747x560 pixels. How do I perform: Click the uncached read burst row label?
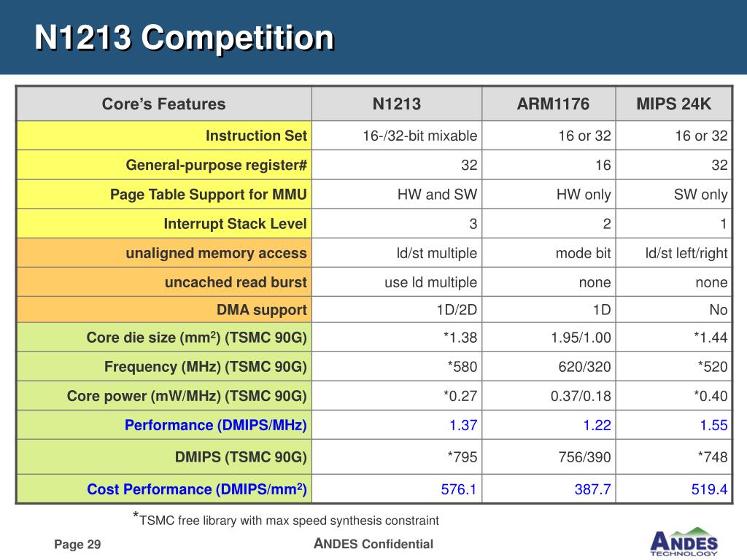[236, 282]
